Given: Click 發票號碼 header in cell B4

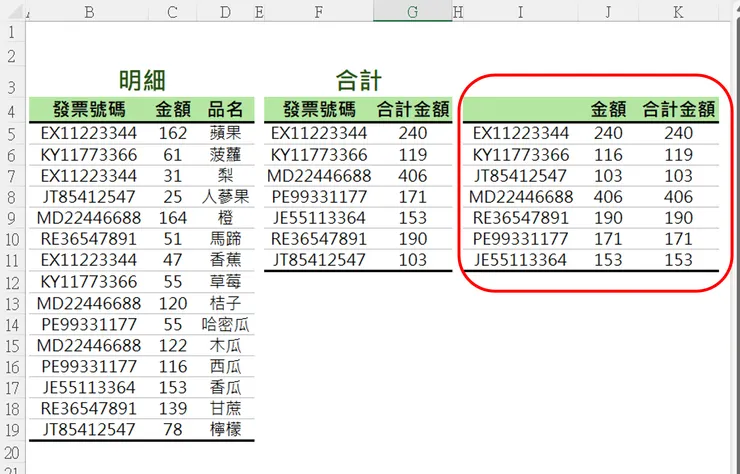Looking at the screenshot, I should click(x=89, y=110).
